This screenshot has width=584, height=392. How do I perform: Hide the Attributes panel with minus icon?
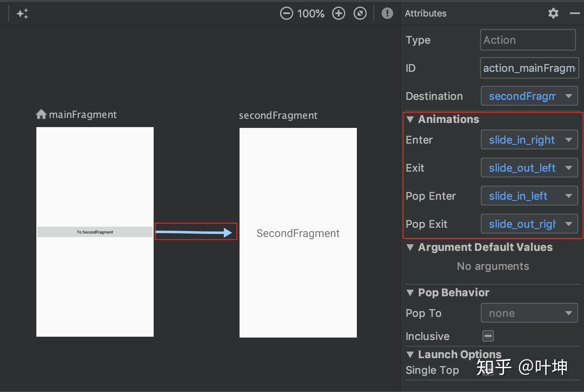(575, 14)
